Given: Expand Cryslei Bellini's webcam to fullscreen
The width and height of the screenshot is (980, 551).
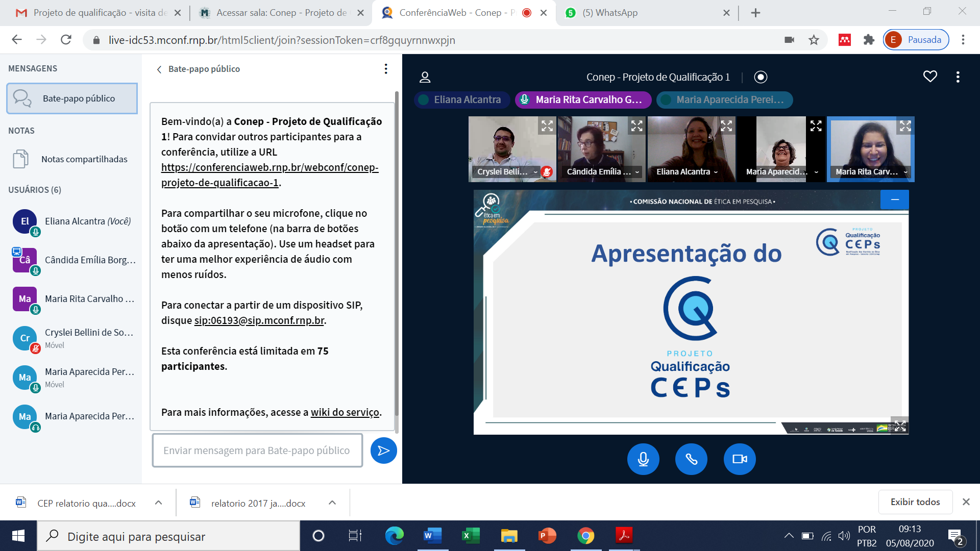Looking at the screenshot, I should point(547,126).
